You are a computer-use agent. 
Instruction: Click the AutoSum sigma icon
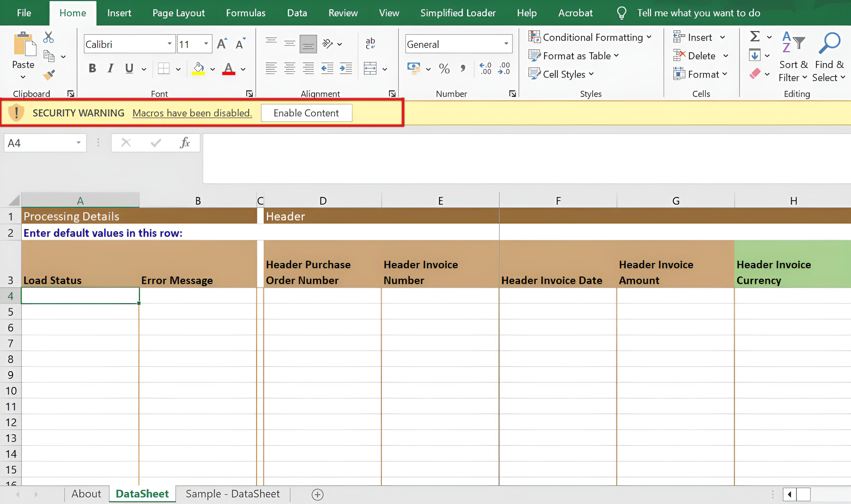tap(755, 37)
